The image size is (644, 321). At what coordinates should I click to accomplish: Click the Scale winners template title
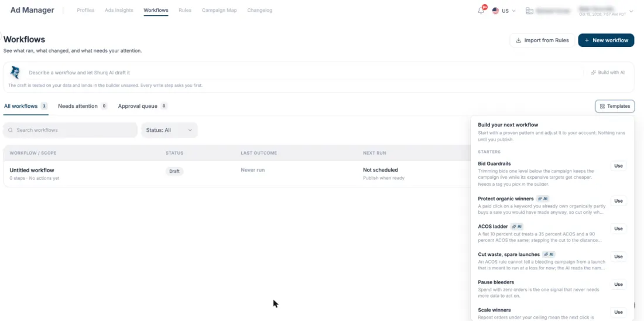(x=494, y=310)
